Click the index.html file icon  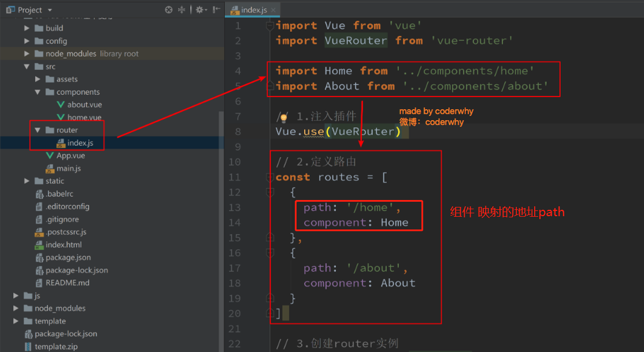coord(39,245)
